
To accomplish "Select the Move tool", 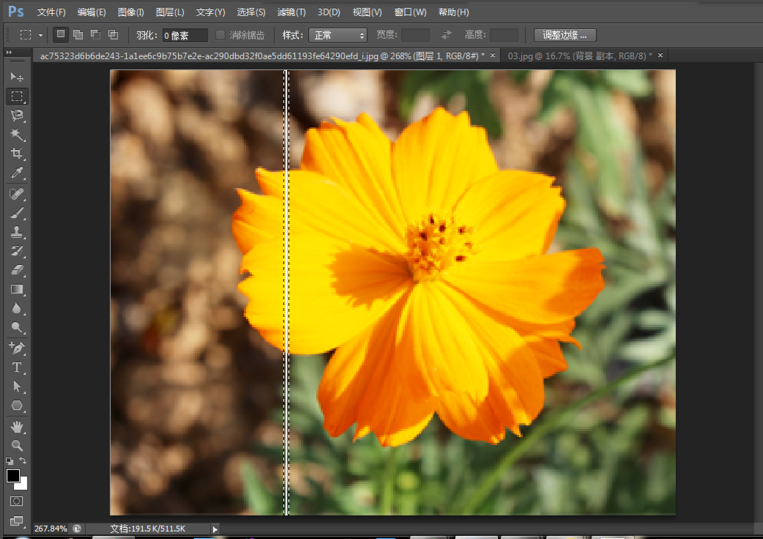I will 17,77.
